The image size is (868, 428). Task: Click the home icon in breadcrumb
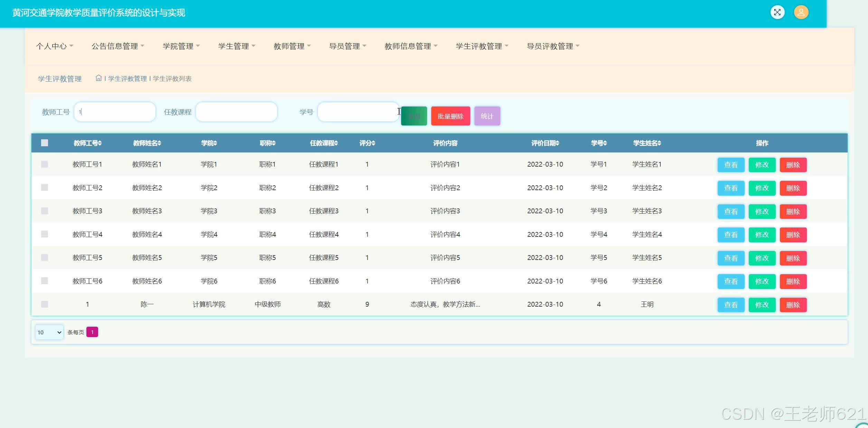coord(98,78)
